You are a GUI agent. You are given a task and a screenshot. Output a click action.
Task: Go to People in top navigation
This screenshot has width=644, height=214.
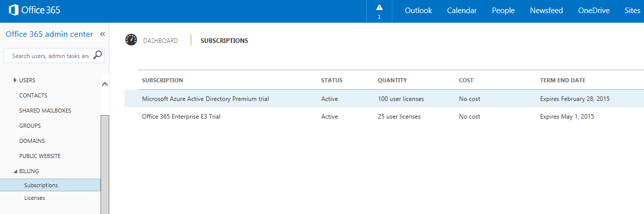coord(503,11)
